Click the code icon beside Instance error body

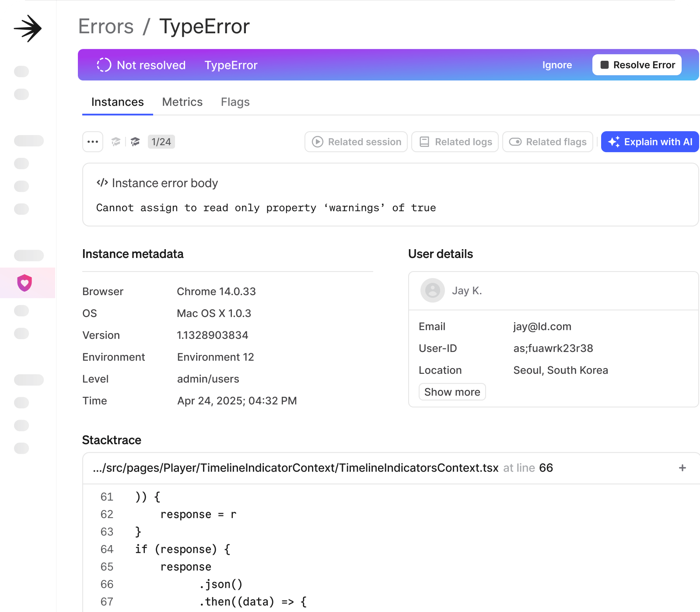click(x=102, y=183)
